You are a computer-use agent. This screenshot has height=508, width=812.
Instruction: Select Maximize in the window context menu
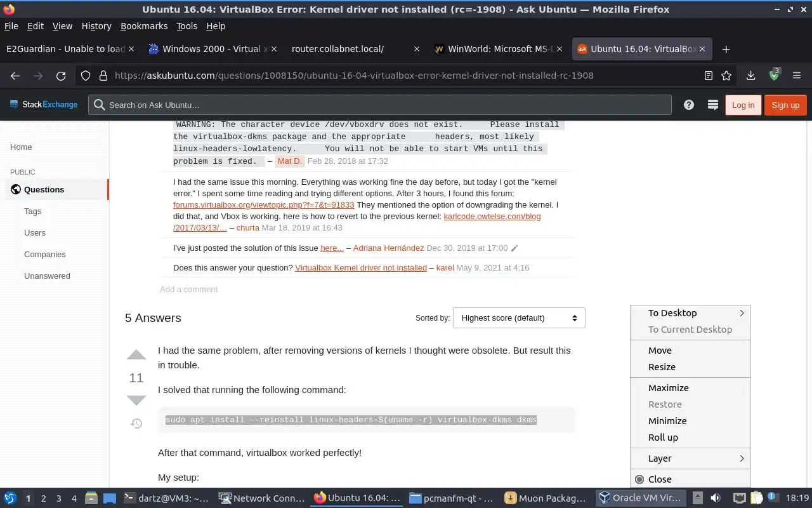690,388
